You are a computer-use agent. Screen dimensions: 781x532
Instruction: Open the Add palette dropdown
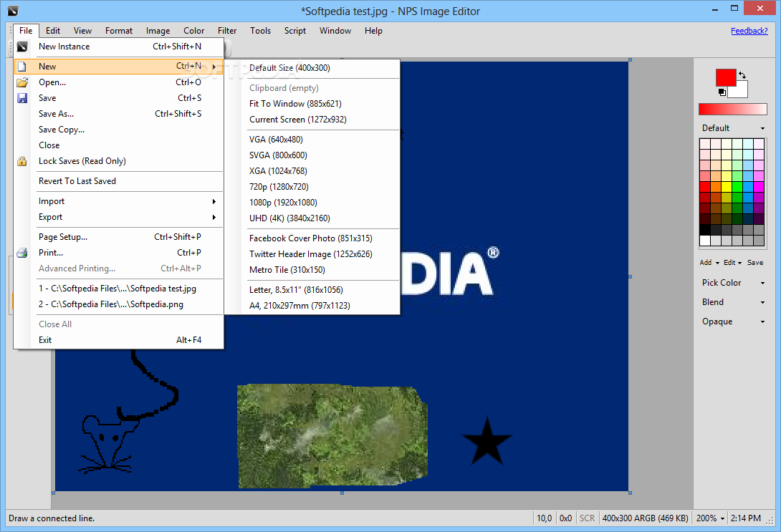coord(709,263)
